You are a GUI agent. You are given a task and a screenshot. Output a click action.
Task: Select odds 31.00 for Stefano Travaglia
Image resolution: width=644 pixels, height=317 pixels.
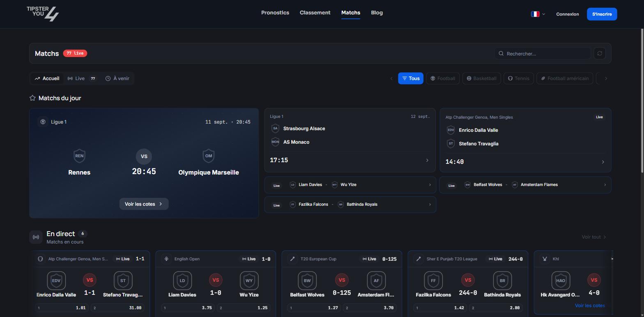coord(117,308)
